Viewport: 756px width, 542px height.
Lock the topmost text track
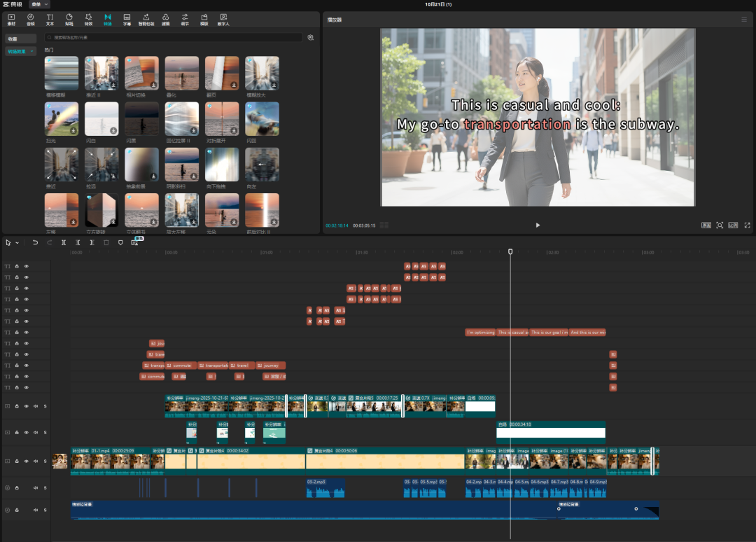[17, 266]
